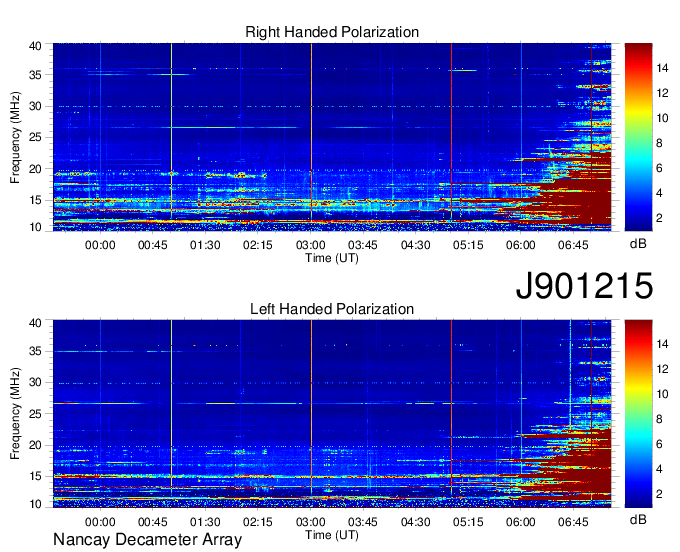Click the 40 MHz tick of the Left Handed plot
Image resolution: width=680 pixels, height=552 pixels.
36,323
